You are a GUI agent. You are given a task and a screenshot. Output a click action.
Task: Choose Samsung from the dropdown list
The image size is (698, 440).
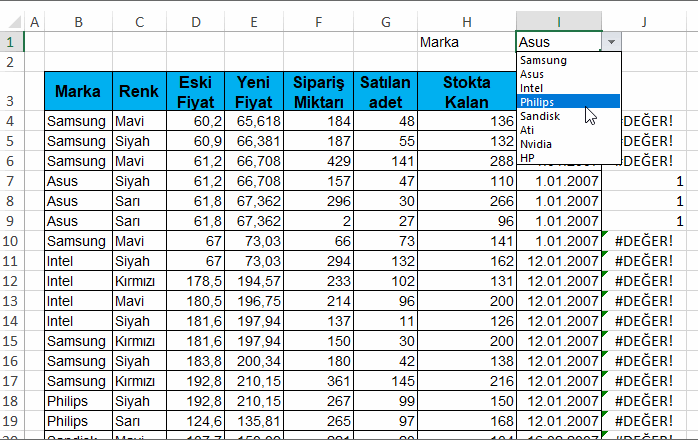pyautogui.click(x=568, y=60)
